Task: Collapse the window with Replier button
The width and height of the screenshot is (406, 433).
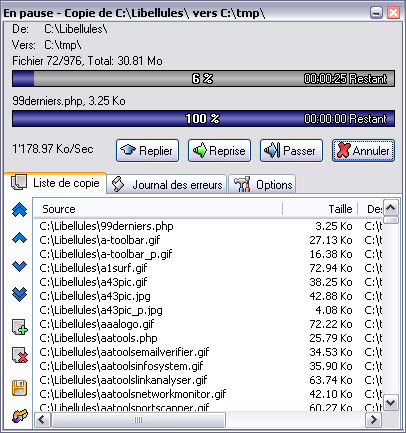Action: [147, 151]
